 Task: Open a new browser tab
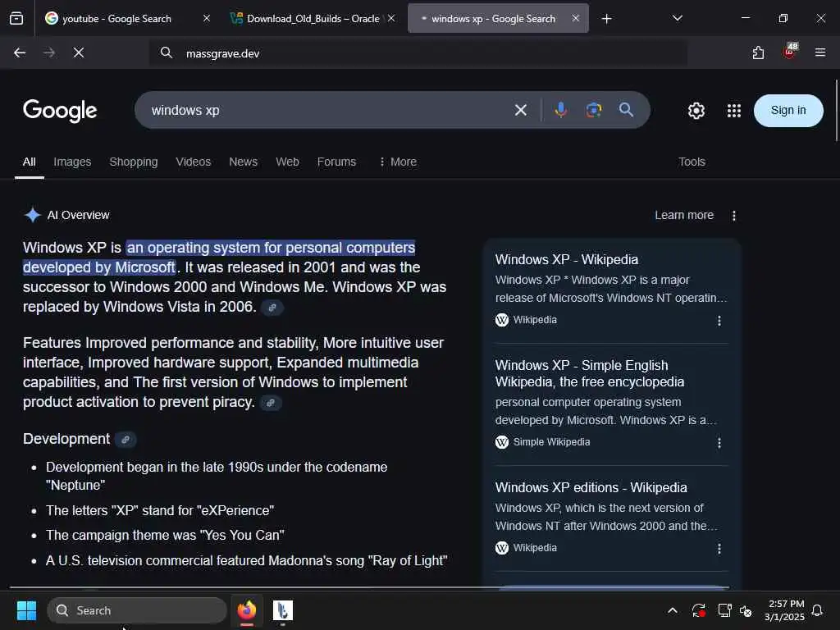tap(606, 19)
